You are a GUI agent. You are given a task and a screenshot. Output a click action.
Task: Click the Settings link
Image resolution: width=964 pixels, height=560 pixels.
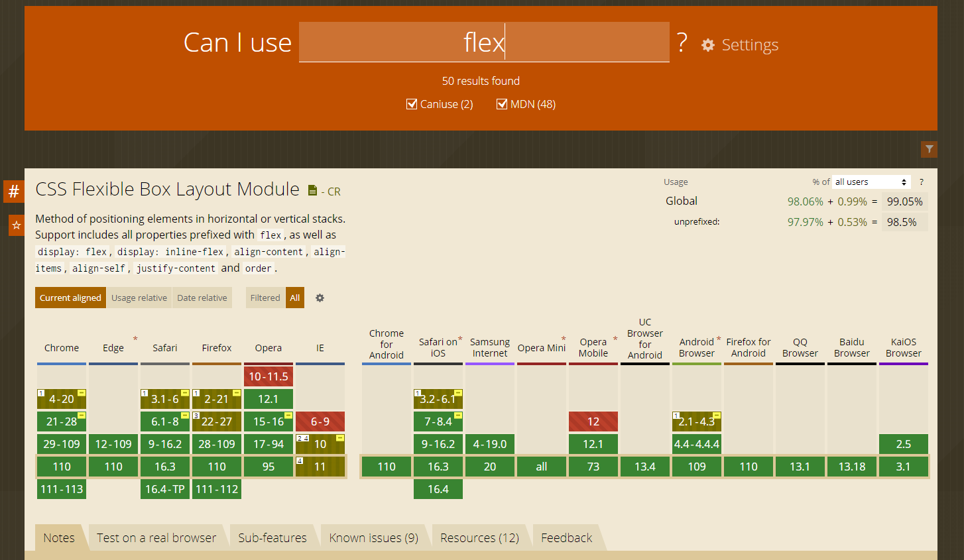pyautogui.click(x=750, y=45)
